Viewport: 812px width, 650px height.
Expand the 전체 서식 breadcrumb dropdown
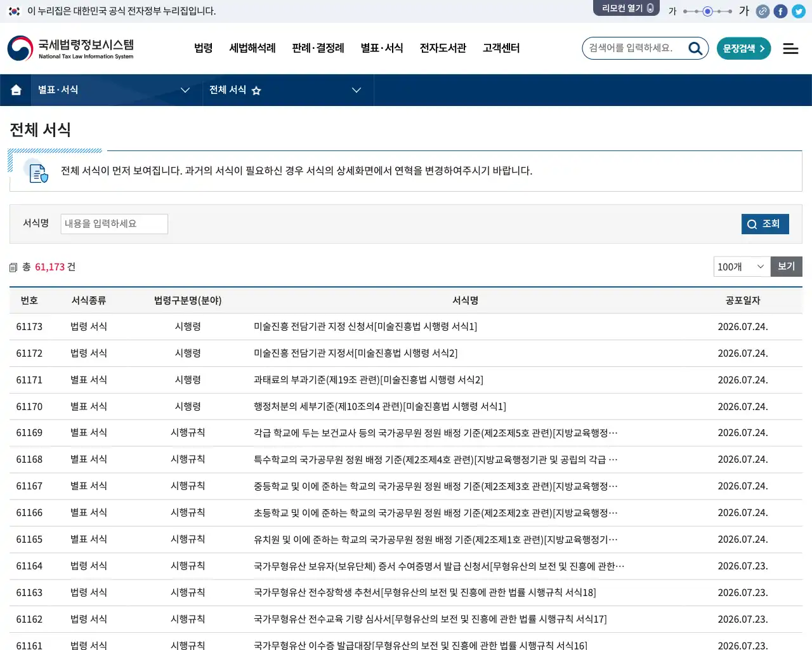pos(357,90)
